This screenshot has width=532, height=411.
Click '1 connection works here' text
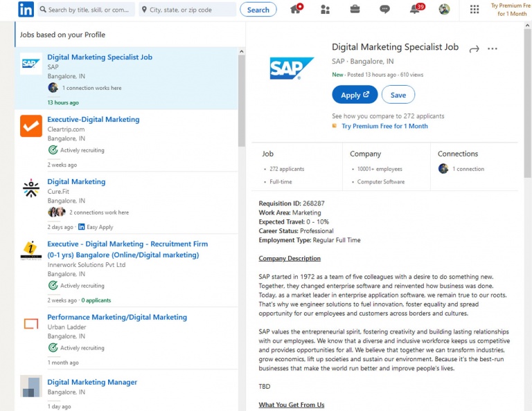click(91, 88)
